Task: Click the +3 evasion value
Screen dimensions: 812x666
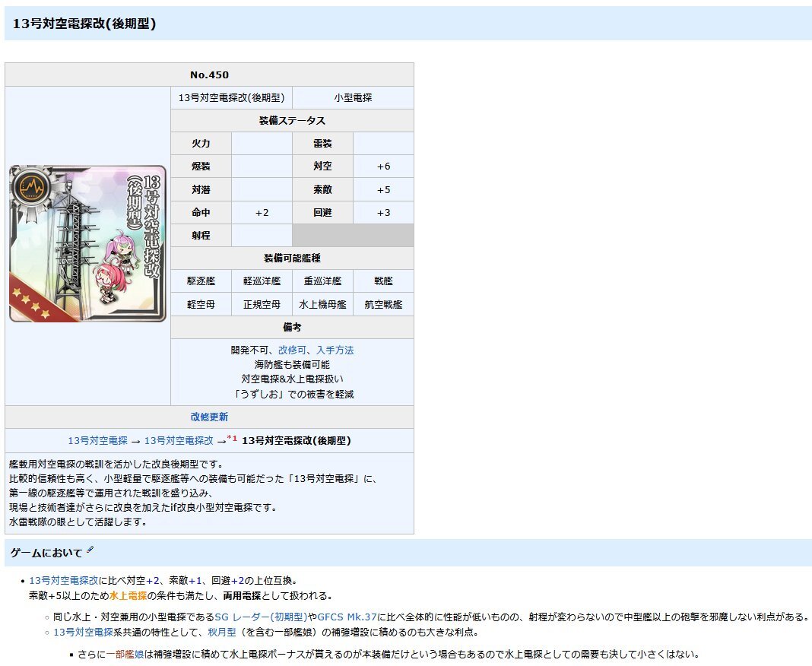Action: pos(383,212)
